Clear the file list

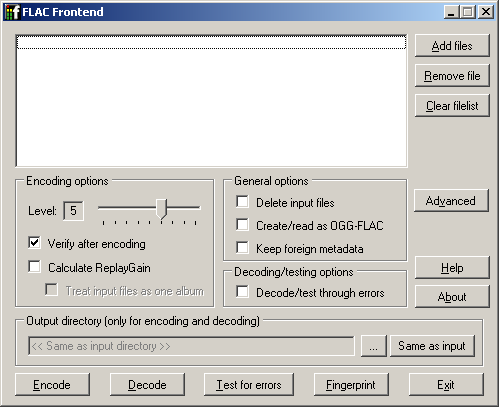(x=452, y=106)
